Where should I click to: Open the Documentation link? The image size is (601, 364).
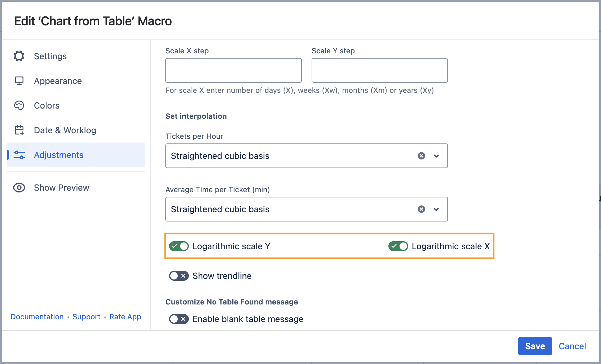tap(37, 317)
